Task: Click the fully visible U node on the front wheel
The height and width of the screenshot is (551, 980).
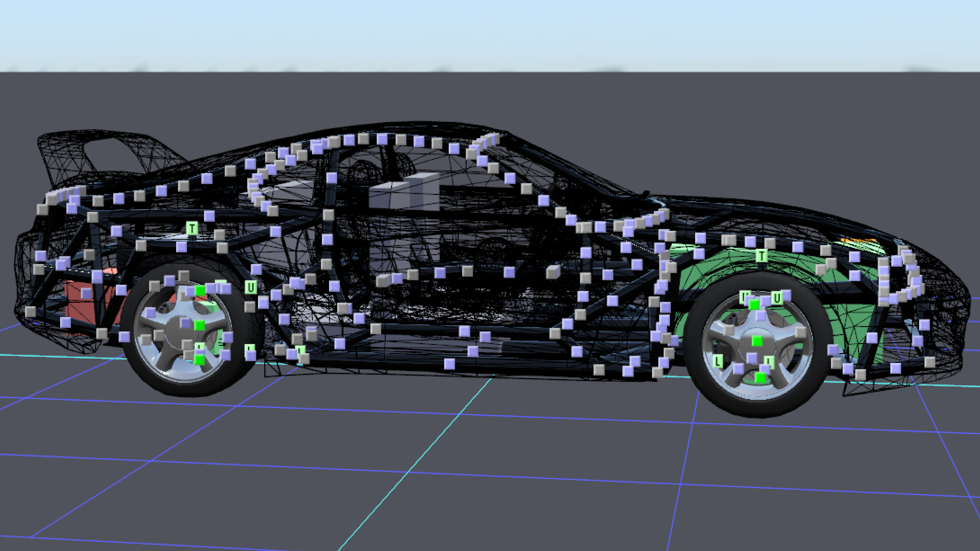Action: pyautogui.click(x=776, y=298)
